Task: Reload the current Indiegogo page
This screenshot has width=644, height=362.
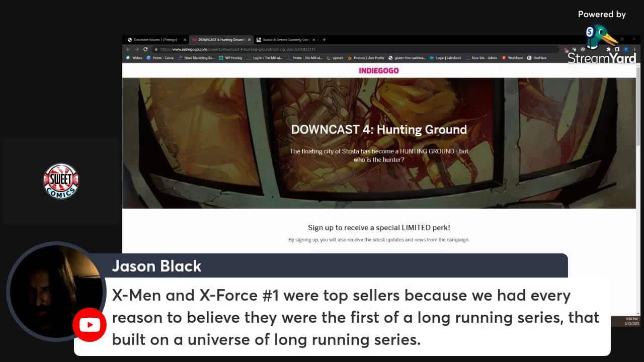Action: pyautogui.click(x=145, y=49)
